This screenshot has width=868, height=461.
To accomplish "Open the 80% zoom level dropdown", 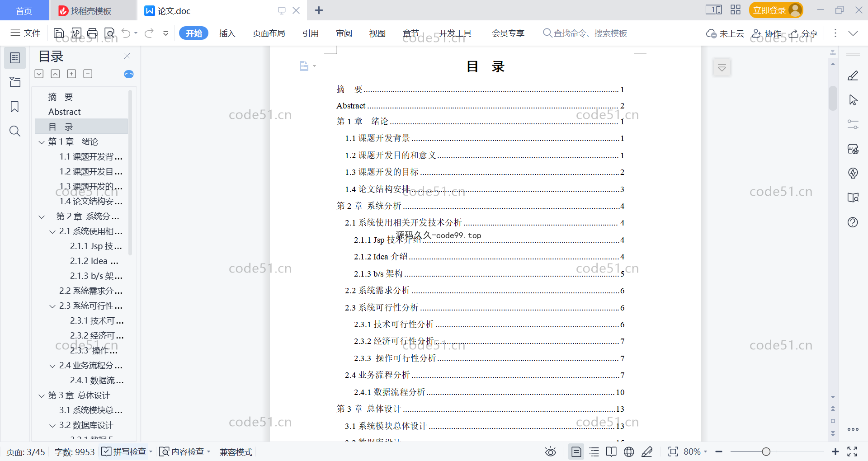I will coord(695,452).
